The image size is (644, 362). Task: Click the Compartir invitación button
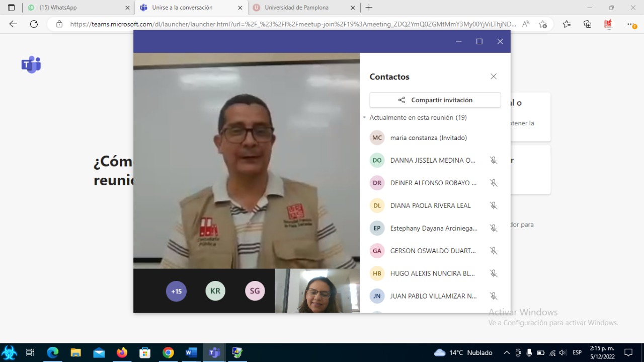click(435, 100)
